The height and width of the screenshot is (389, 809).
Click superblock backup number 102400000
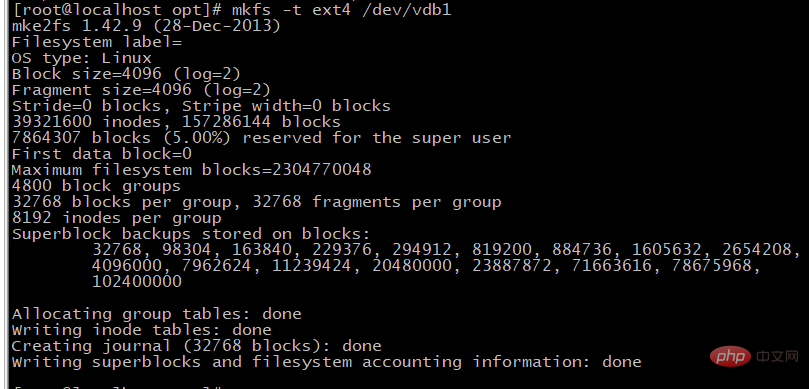tap(137, 282)
